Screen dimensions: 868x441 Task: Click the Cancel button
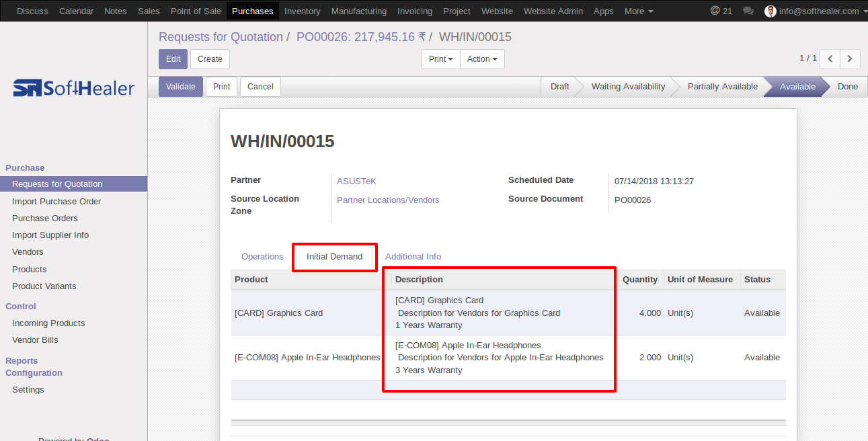coord(260,87)
